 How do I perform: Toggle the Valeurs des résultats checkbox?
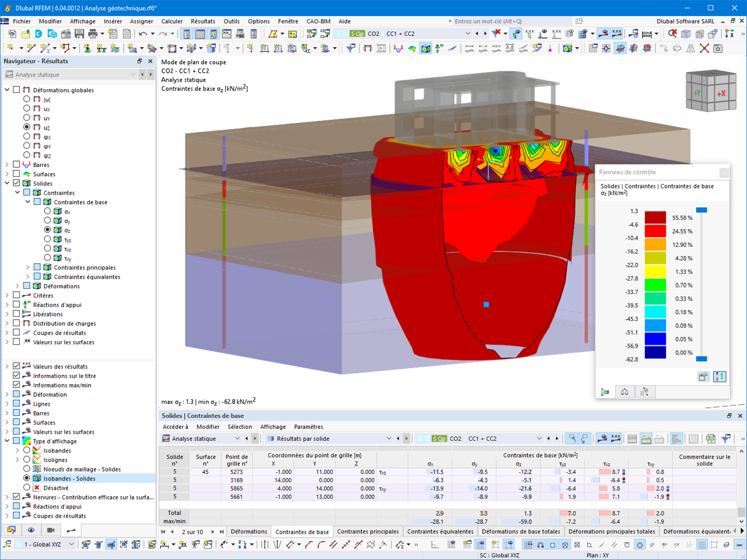(17, 366)
